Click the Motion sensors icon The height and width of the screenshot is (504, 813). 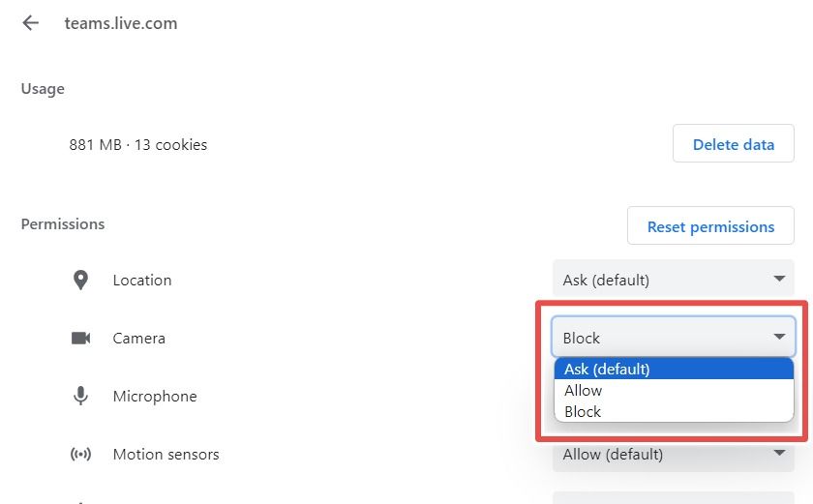80,455
